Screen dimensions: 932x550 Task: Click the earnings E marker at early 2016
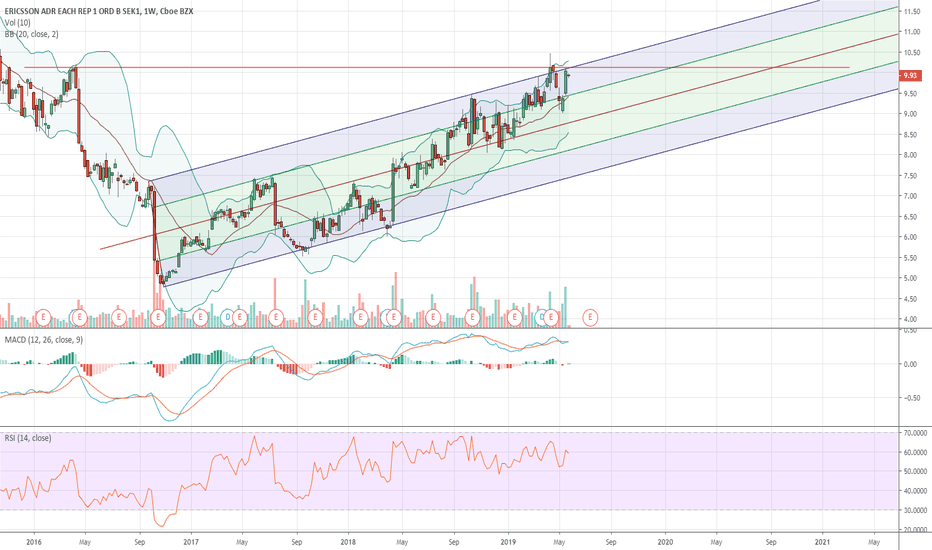tap(43, 318)
